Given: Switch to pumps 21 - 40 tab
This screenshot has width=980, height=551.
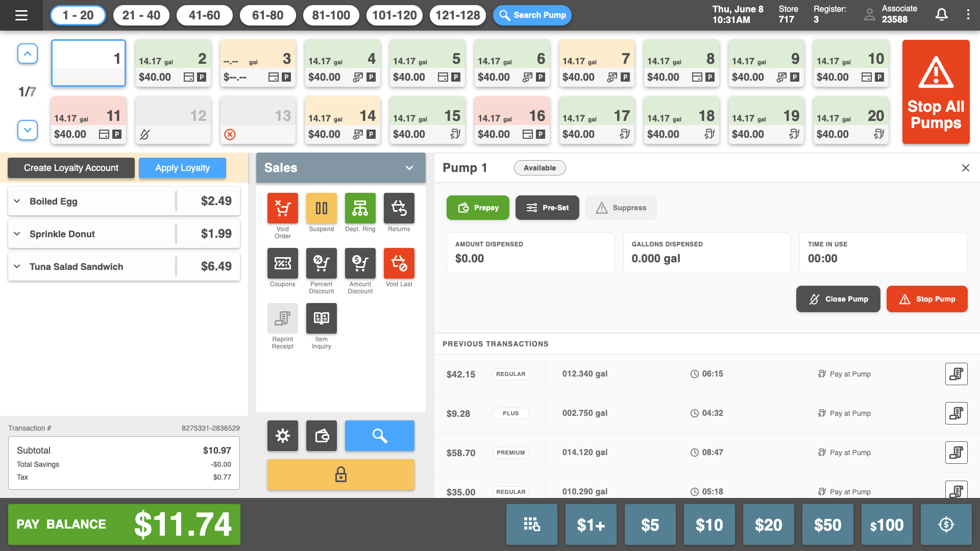Looking at the screenshot, I should [141, 15].
